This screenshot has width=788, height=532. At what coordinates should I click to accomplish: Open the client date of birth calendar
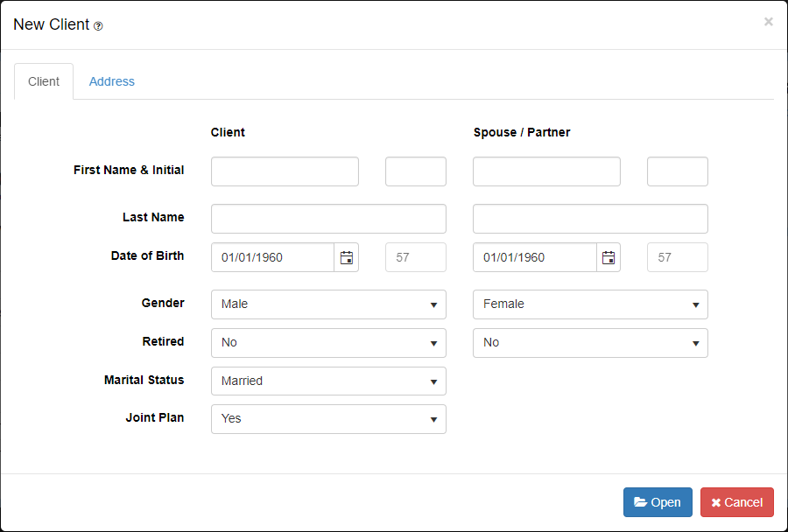pyautogui.click(x=347, y=257)
